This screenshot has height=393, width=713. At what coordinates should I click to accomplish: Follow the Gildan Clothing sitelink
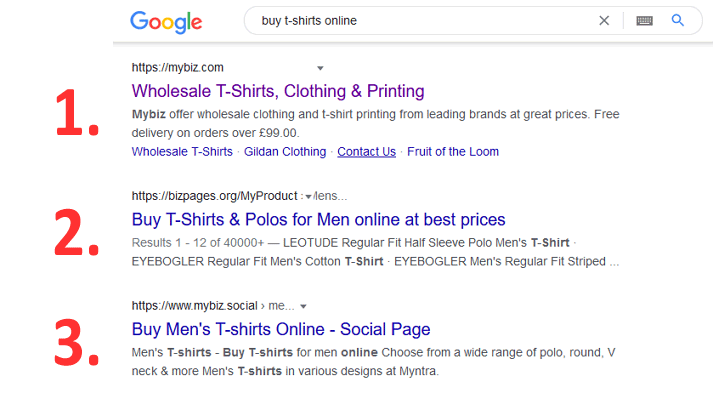tap(285, 151)
